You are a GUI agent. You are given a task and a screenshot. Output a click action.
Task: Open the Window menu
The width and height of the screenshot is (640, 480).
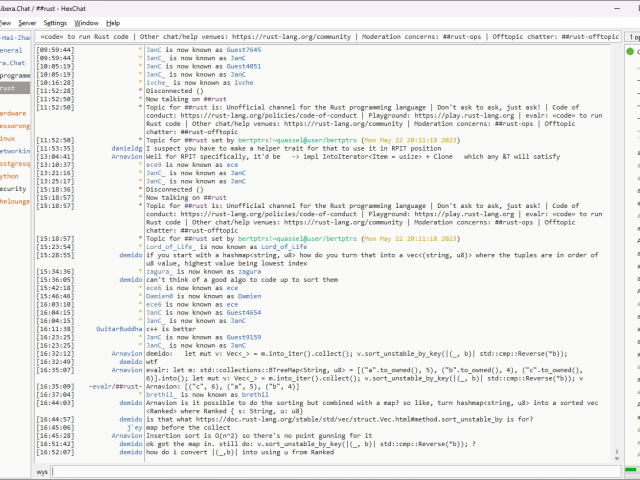(x=87, y=22)
